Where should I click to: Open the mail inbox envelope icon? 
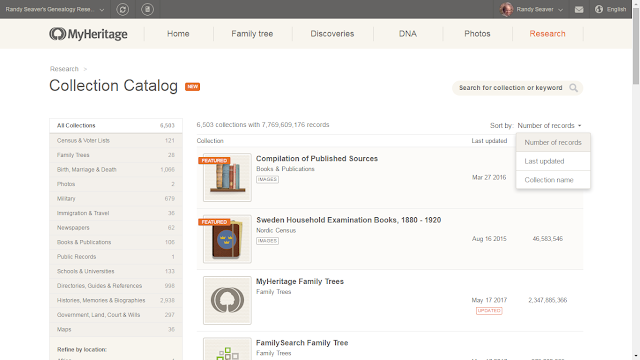point(579,9)
